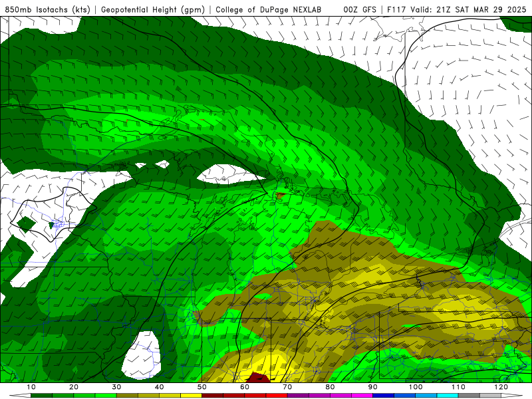This screenshot has height=399, width=532.
Task: Click the 'F117 Valid: 21Z SAT MAR 29 2025' text
Action: (x=457, y=10)
